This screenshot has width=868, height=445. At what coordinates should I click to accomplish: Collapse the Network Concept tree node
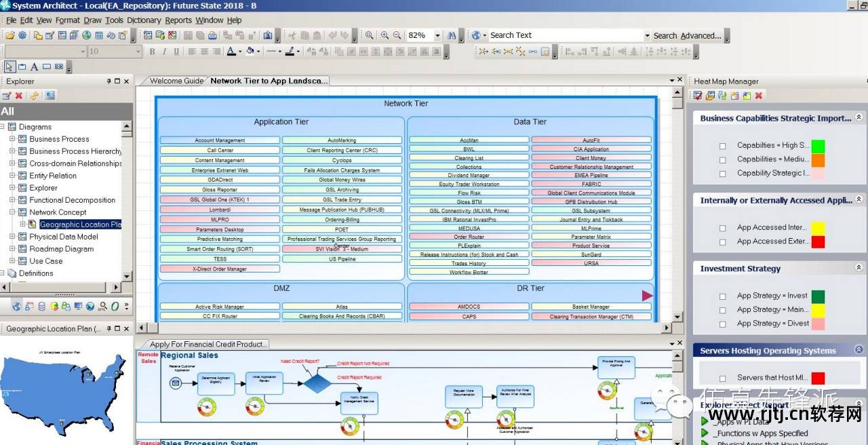(x=12, y=212)
